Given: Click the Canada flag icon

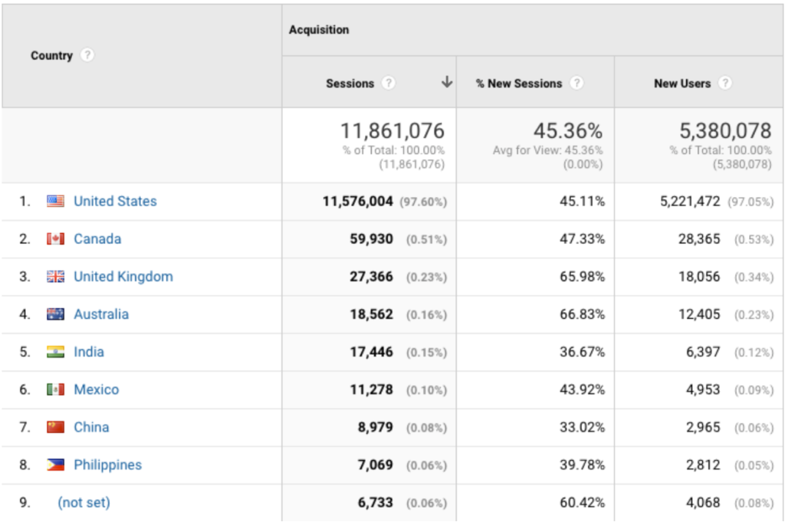Looking at the screenshot, I should 55,239.
